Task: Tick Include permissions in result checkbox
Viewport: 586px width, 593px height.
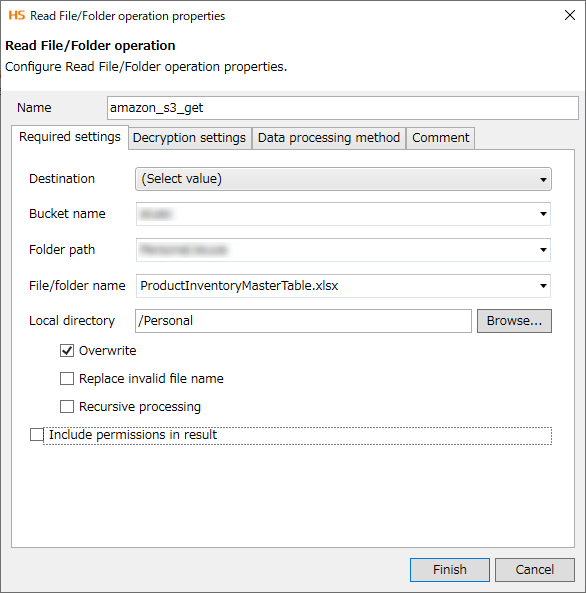Action: click(37, 435)
